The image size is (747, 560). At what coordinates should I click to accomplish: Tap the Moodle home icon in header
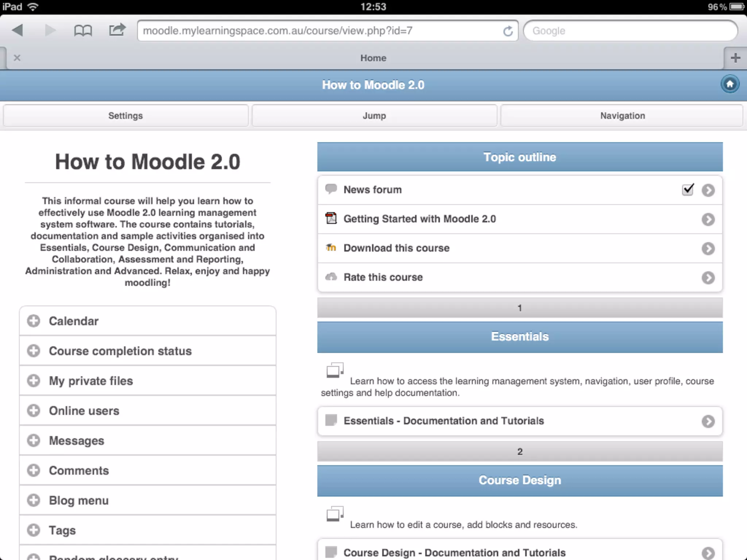pyautogui.click(x=729, y=85)
